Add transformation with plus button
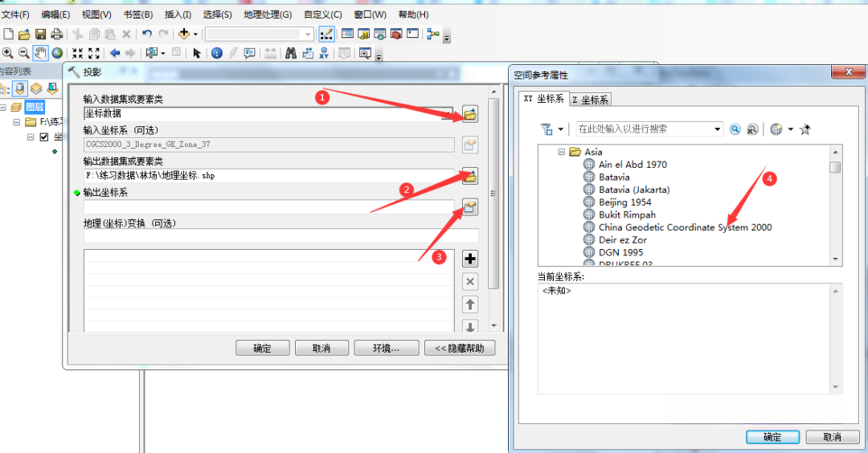This screenshot has height=453, width=868. [470, 259]
